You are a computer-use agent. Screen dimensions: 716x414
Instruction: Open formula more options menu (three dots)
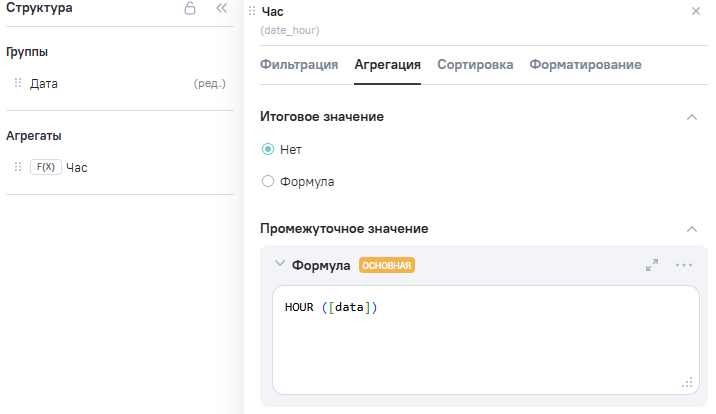click(x=684, y=265)
